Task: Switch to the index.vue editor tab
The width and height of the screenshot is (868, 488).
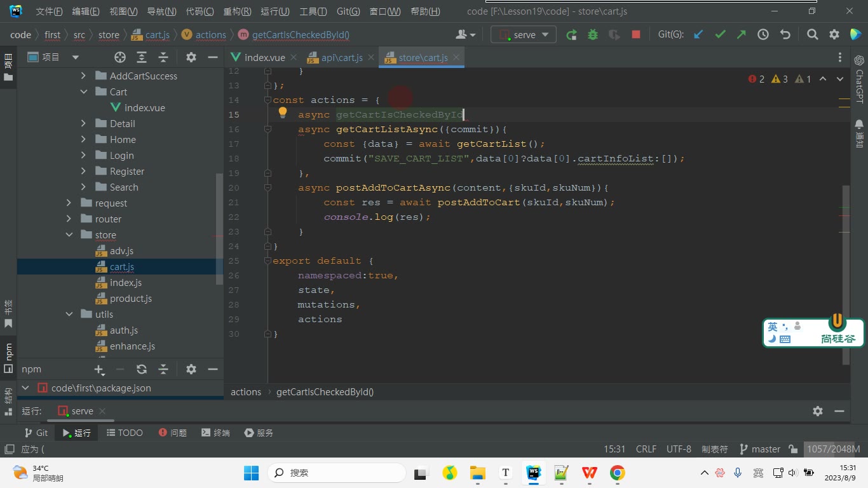Action: (x=264, y=58)
